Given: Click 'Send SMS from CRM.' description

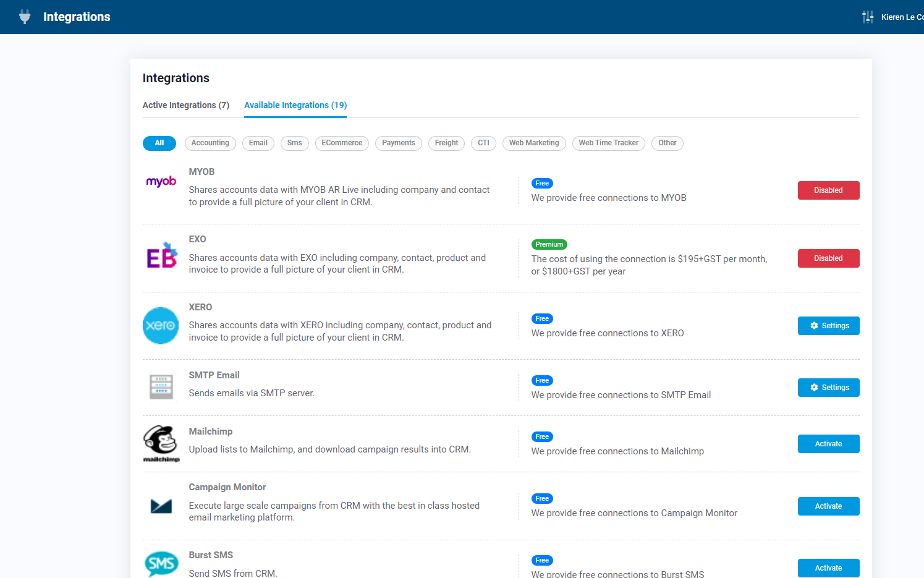Looking at the screenshot, I should tap(233, 574).
